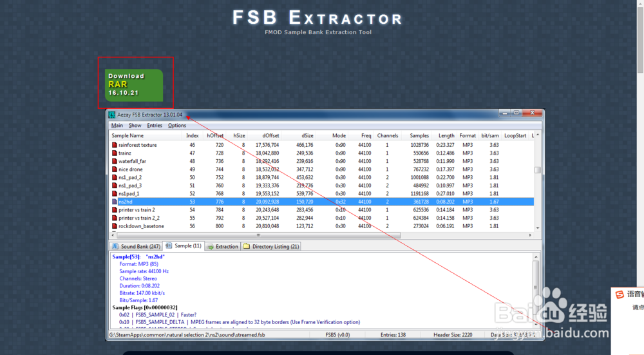Click the sample list scroll up arrow
This screenshot has width=644, height=355.
point(537,135)
